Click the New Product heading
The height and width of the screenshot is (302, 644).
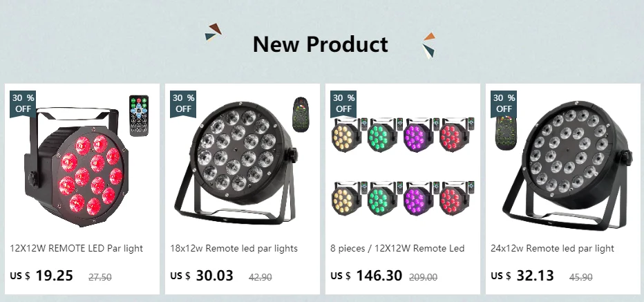(321, 44)
